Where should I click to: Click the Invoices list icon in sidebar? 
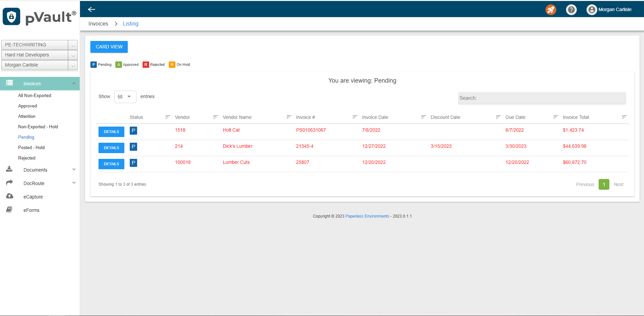[x=9, y=83]
